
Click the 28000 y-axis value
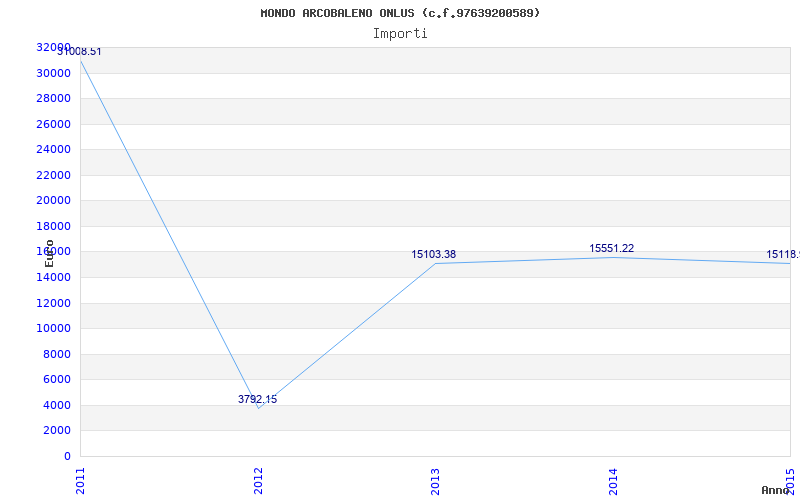[53, 98]
